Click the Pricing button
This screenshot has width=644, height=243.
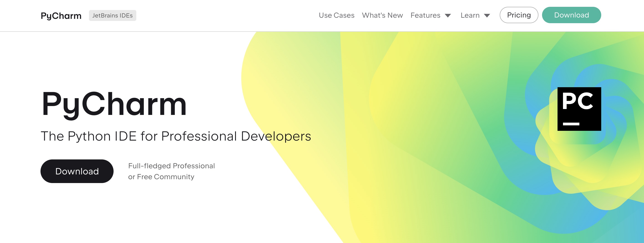519,15
